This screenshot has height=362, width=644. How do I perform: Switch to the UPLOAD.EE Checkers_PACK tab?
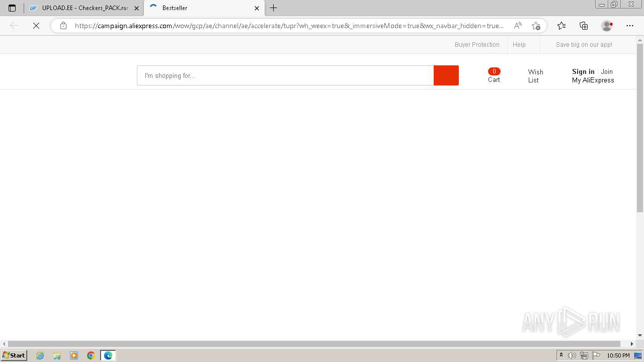tap(84, 8)
